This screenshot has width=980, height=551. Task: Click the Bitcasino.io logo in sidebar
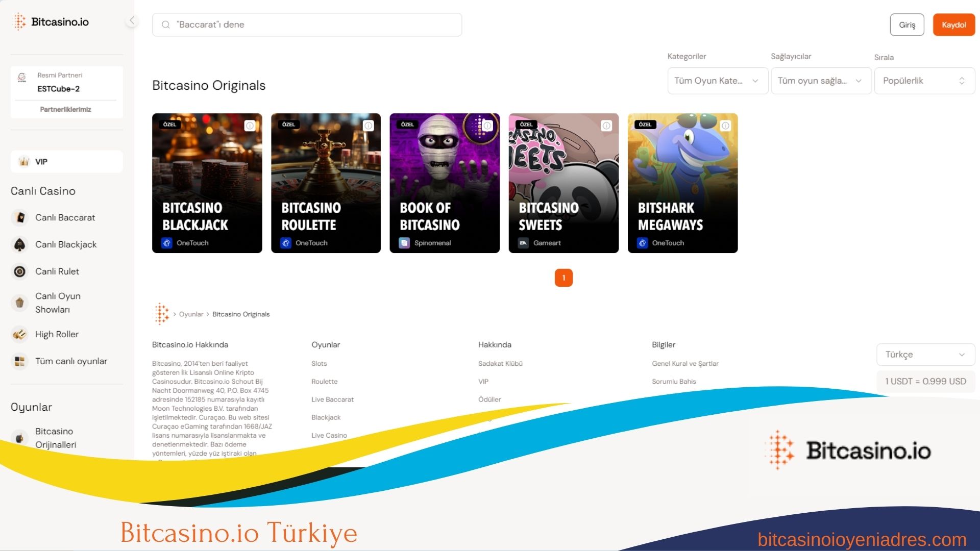point(51,22)
